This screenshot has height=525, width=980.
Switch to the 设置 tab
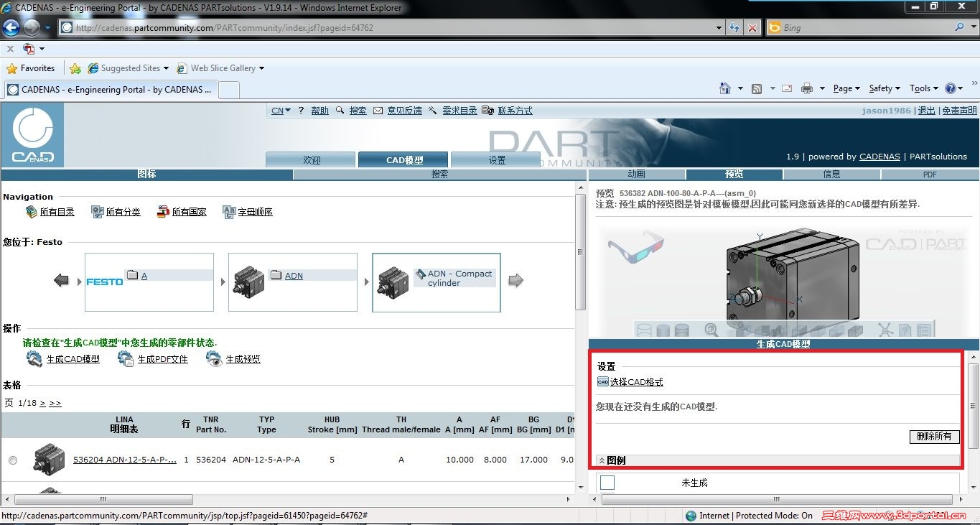pyautogui.click(x=496, y=160)
